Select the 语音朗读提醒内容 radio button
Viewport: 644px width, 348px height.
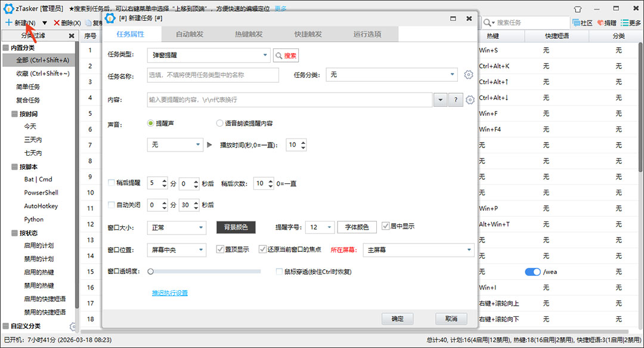click(219, 124)
